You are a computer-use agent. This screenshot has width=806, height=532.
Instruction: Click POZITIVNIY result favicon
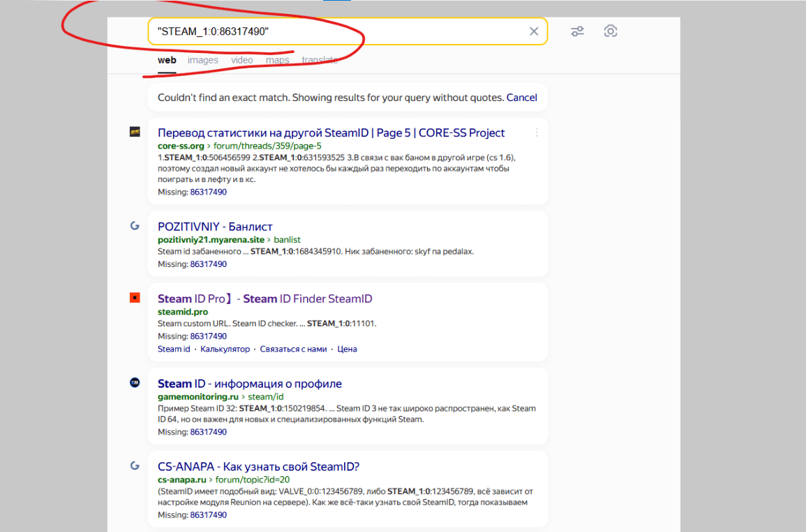pyautogui.click(x=135, y=225)
